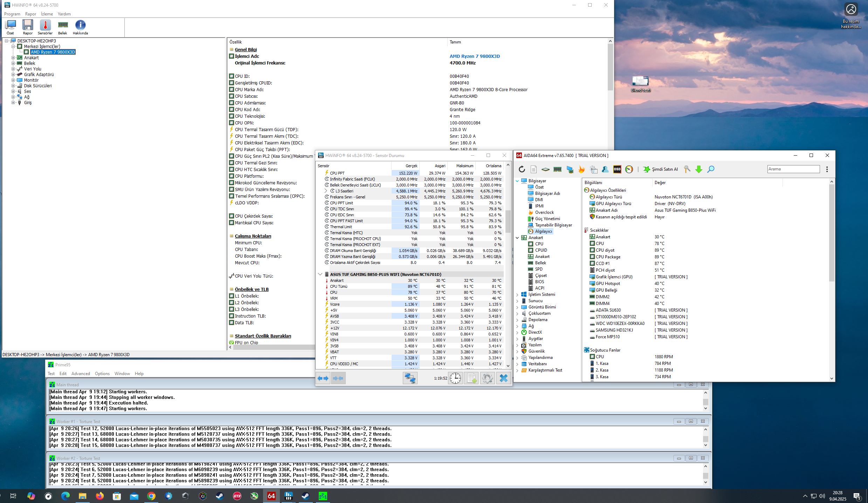This screenshot has height=503, width=868.
Task: Click the Şimdi Satın Al button in AIDA64
Action: coord(660,169)
